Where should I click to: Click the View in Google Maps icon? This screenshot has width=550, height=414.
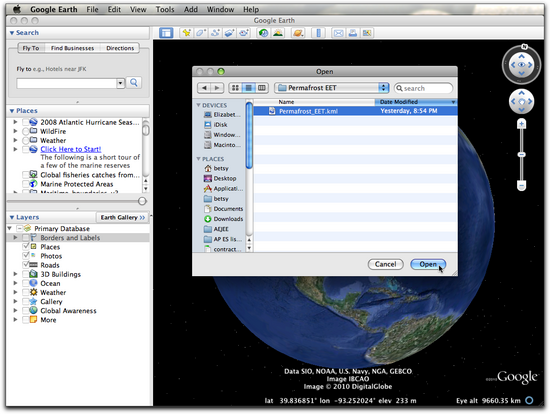click(x=367, y=33)
